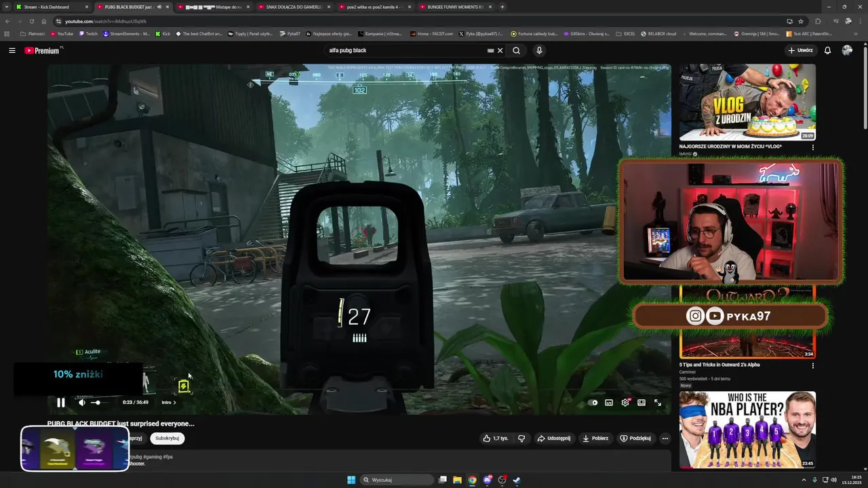Image resolution: width=868 pixels, height=488 pixels.
Task: Open Who Is The NBA Player thumbnail
Action: click(747, 430)
